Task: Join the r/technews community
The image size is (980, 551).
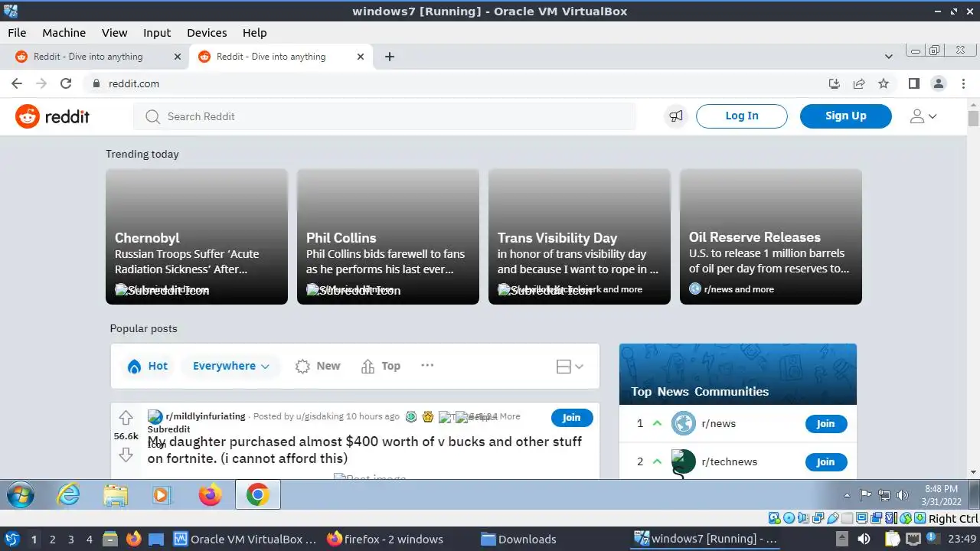Action: pyautogui.click(x=825, y=462)
